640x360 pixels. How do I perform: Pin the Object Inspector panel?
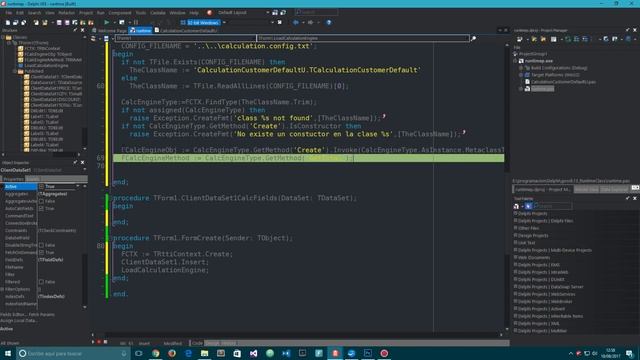pyautogui.click(x=75, y=162)
